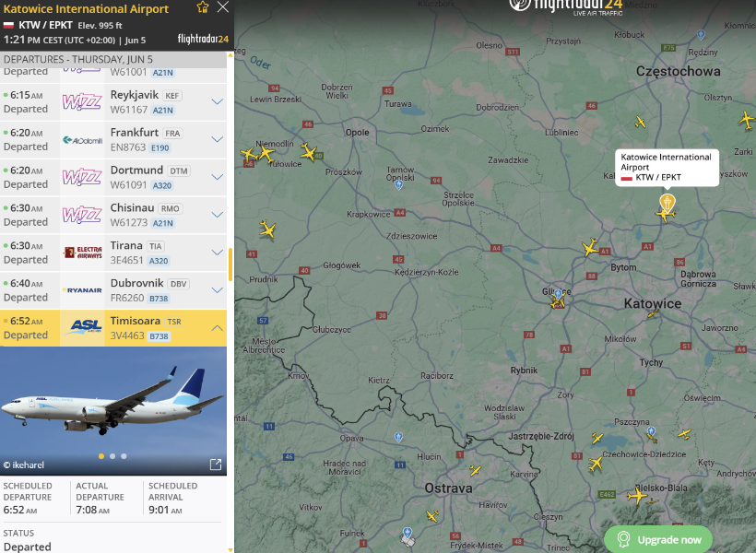Select the aircraft icon near Bielsko-Biala
Image resolution: width=756 pixels, height=553 pixels.
637,496
